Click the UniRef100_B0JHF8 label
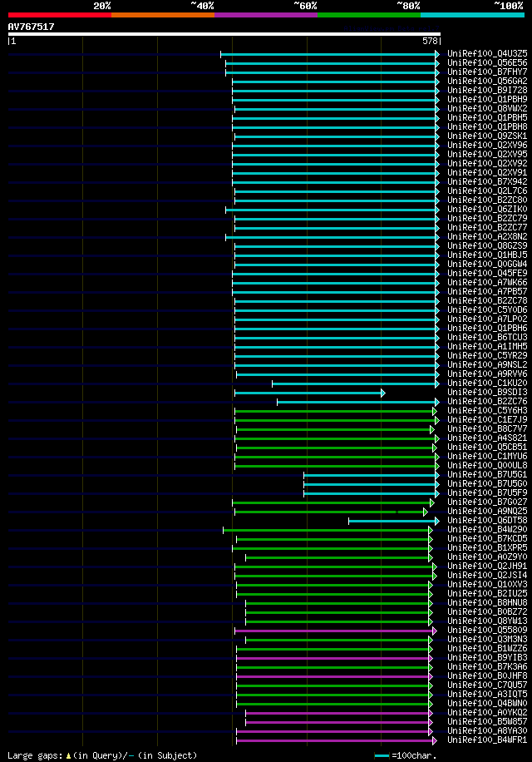532x762 pixels. pos(487,676)
